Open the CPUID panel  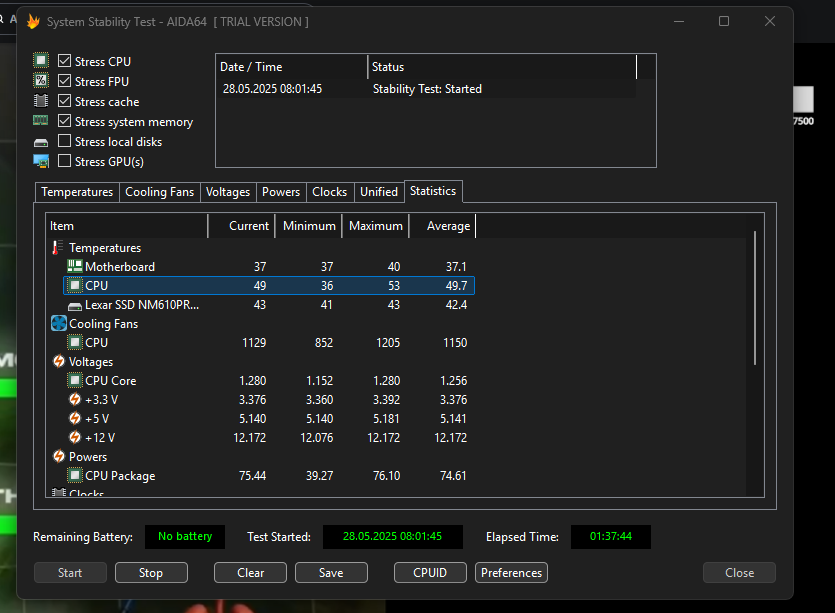[x=430, y=573]
